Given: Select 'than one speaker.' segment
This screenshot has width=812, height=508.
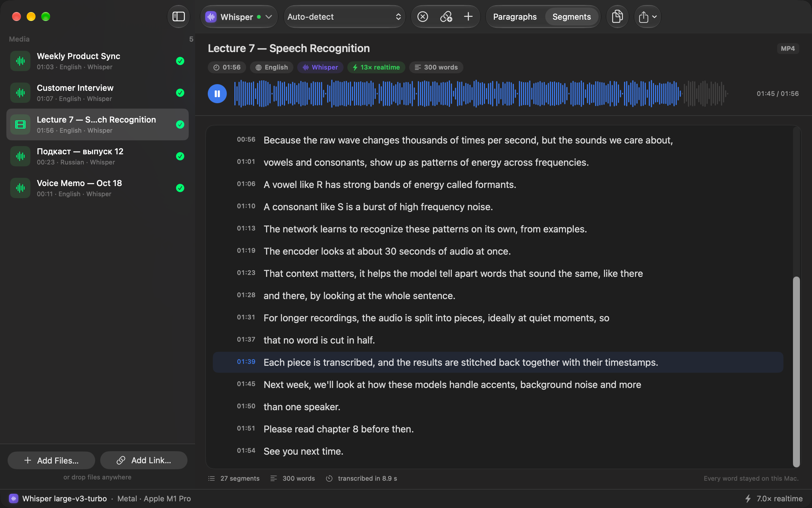Looking at the screenshot, I should (x=498, y=406).
